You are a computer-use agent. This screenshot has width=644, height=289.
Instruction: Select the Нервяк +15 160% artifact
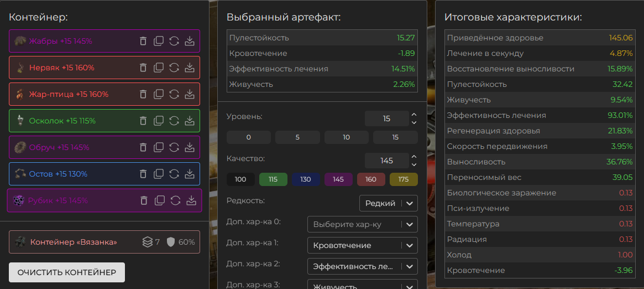tap(104, 68)
